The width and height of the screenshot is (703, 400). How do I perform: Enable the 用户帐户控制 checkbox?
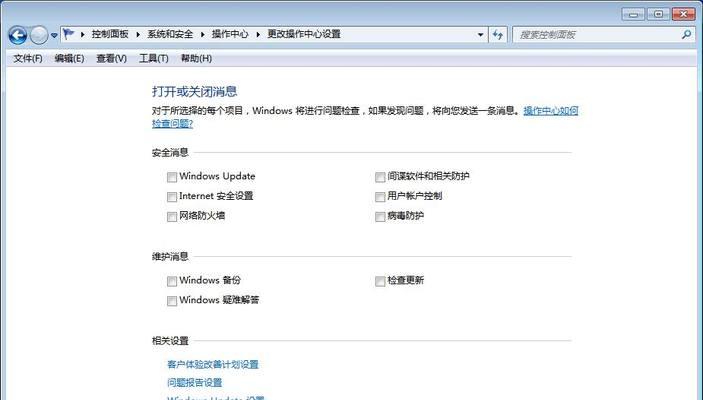click(x=380, y=197)
